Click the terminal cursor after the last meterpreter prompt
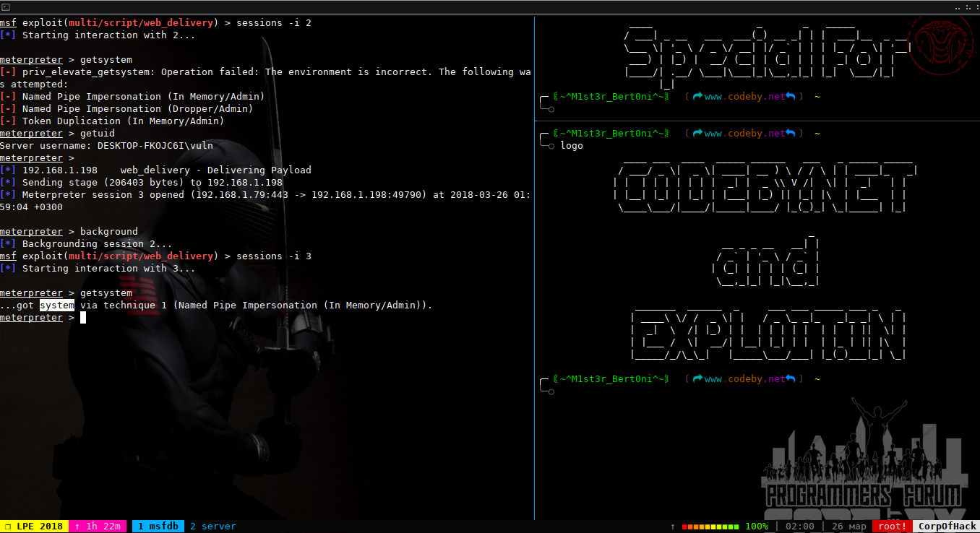Image resolution: width=980 pixels, height=533 pixels. (x=83, y=318)
